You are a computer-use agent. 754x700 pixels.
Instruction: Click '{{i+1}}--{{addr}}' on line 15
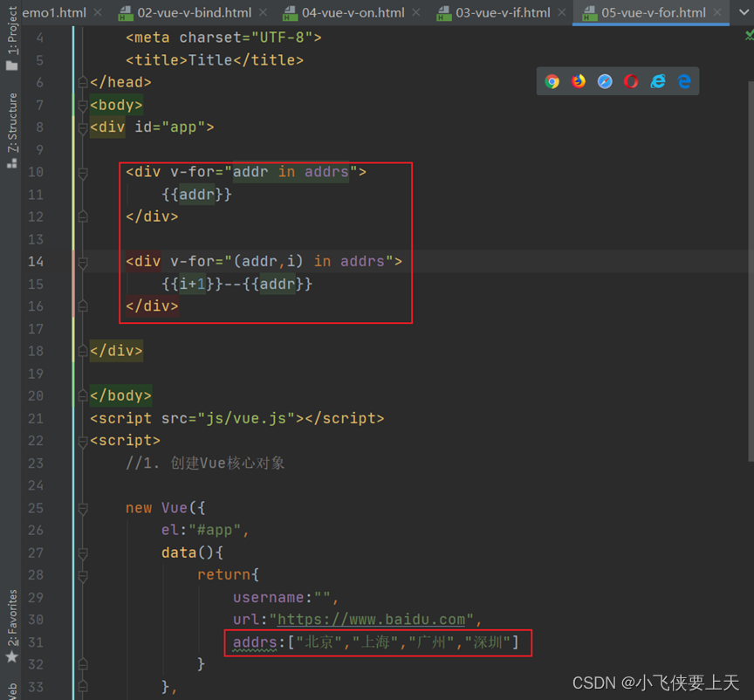237,284
